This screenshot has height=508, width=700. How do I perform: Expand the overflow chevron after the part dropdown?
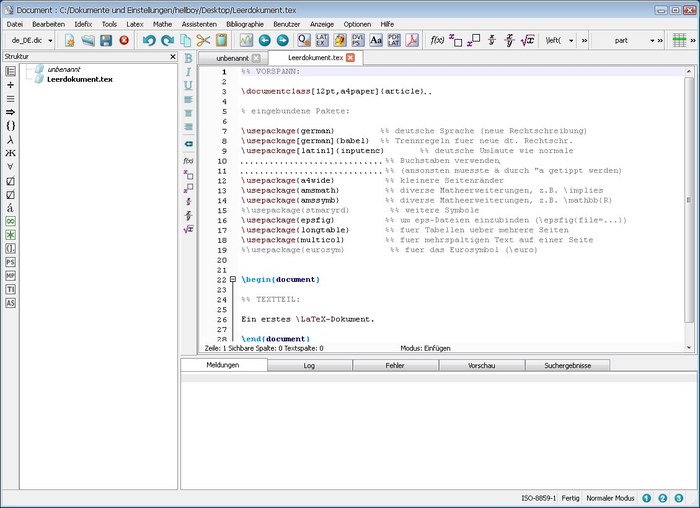pyautogui.click(x=660, y=41)
